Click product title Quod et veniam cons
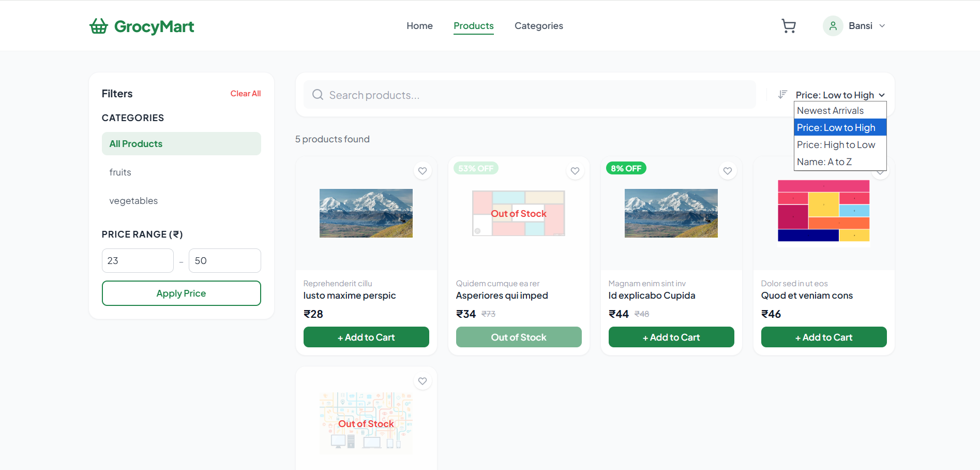Viewport: 980px width, 470px height. [807, 296]
